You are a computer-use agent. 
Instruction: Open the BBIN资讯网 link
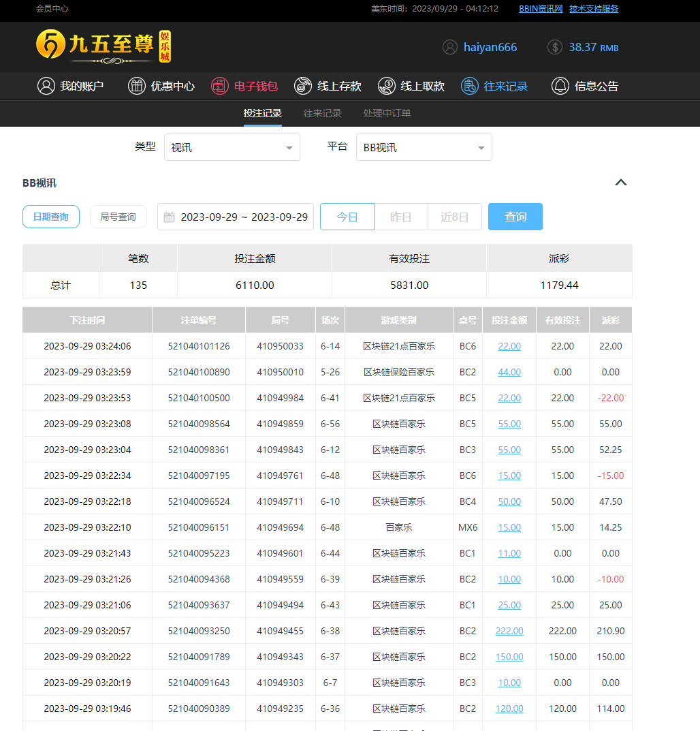click(541, 9)
